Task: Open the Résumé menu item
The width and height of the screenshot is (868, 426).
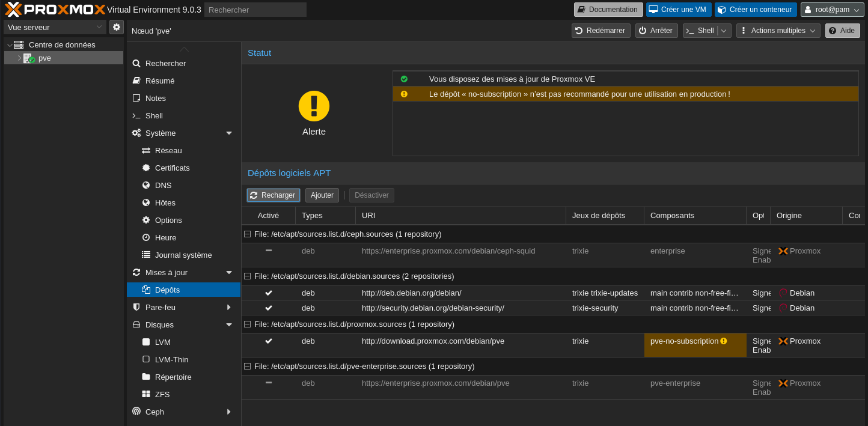Action: (183, 81)
